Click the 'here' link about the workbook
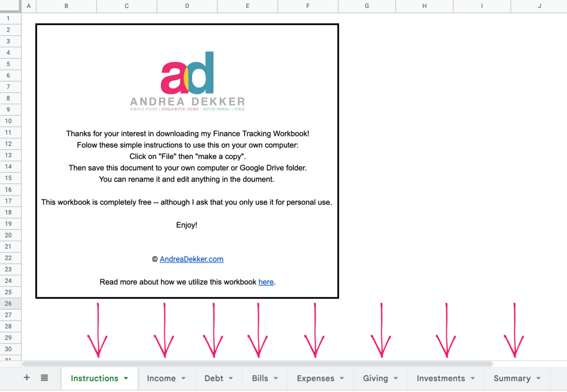This screenshot has width=567, height=392. click(266, 282)
